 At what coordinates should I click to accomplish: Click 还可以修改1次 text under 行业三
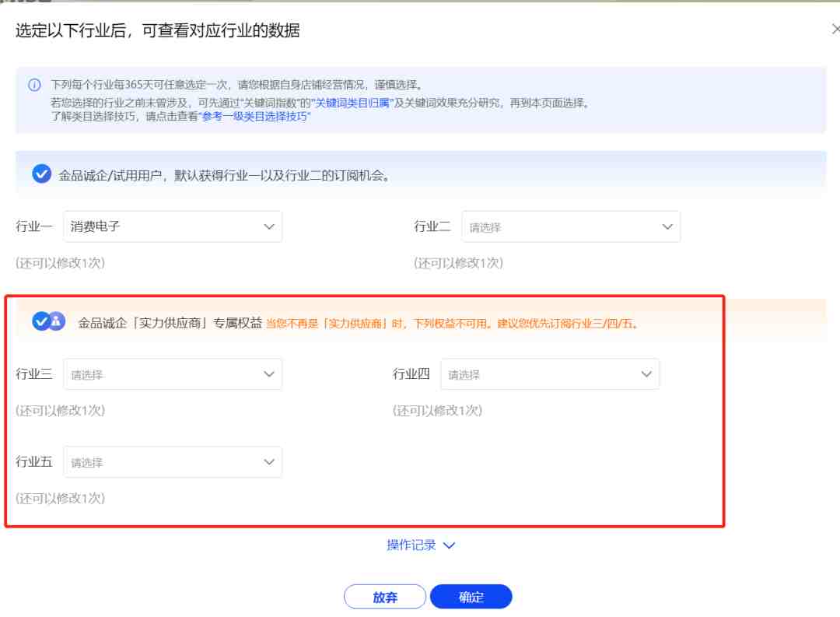click(x=60, y=411)
